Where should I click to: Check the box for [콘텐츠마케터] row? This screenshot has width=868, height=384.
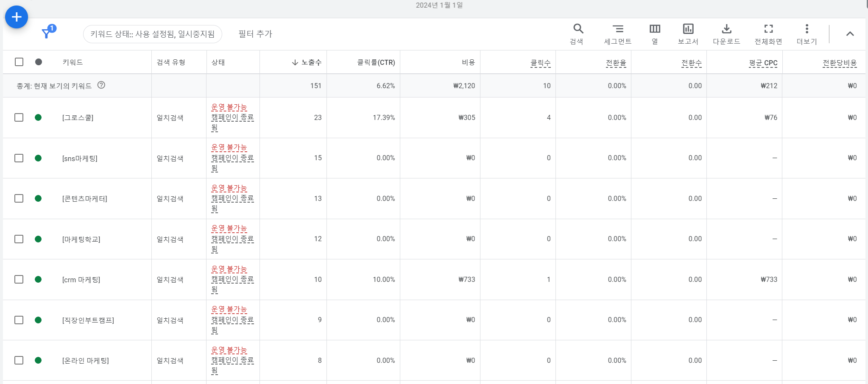click(x=19, y=198)
